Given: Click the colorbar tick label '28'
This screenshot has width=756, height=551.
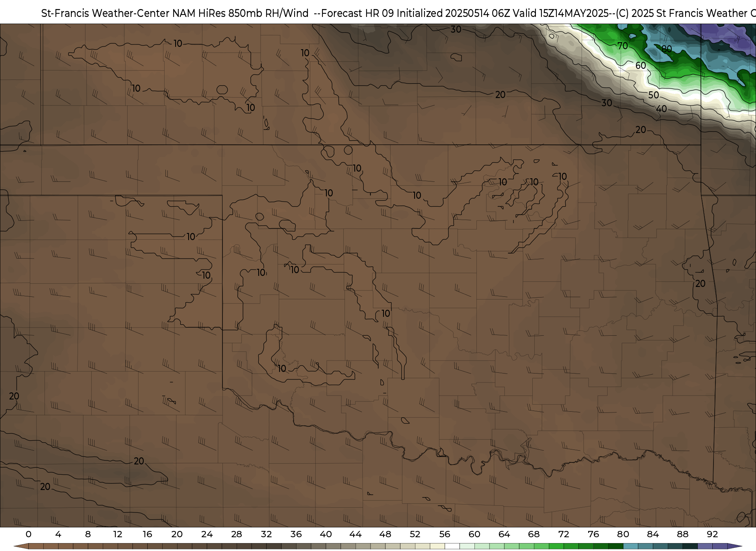Looking at the screenshot, I should pyautogui.click(x=237, y=534).
